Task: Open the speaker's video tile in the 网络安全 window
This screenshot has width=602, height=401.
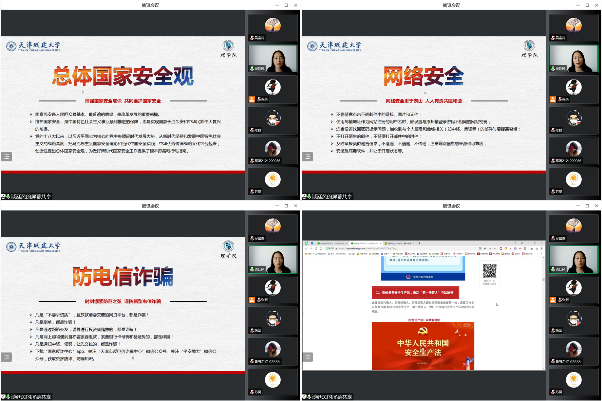Action: (x=573, y=57)
